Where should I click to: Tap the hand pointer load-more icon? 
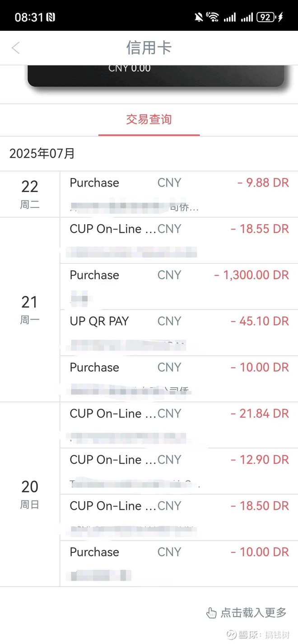pyautogui.click(x=211, y=613)
